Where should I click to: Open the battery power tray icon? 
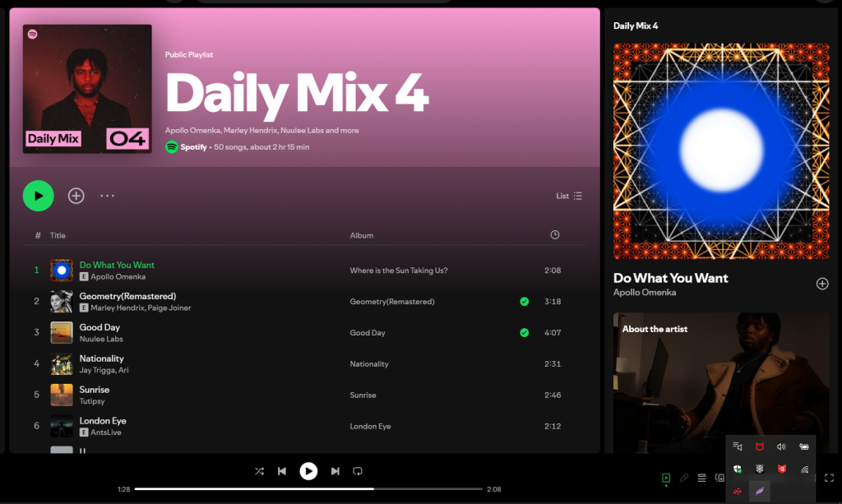tap(804, 446)
